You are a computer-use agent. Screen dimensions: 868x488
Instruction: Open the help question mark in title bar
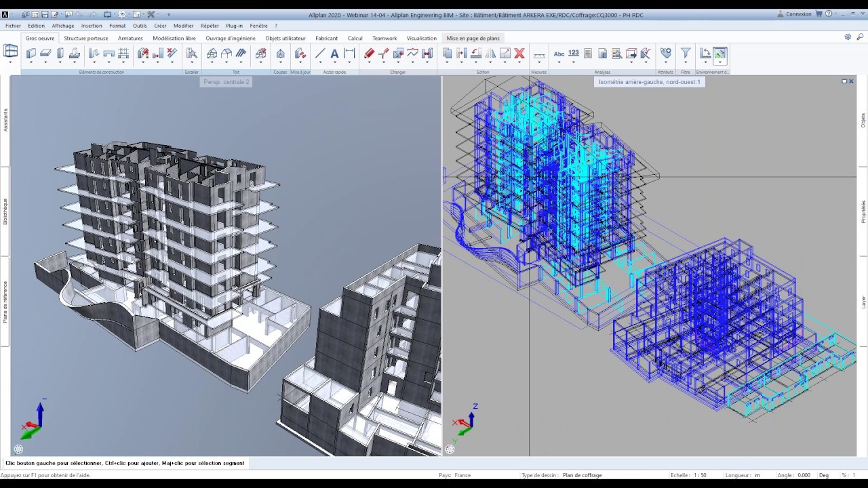point(828,14)
